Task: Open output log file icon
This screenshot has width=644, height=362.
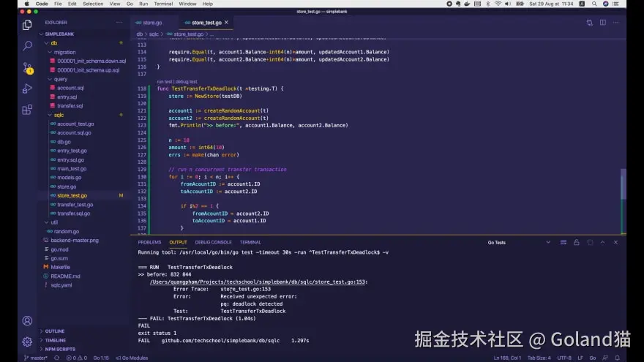Action: 590,243
